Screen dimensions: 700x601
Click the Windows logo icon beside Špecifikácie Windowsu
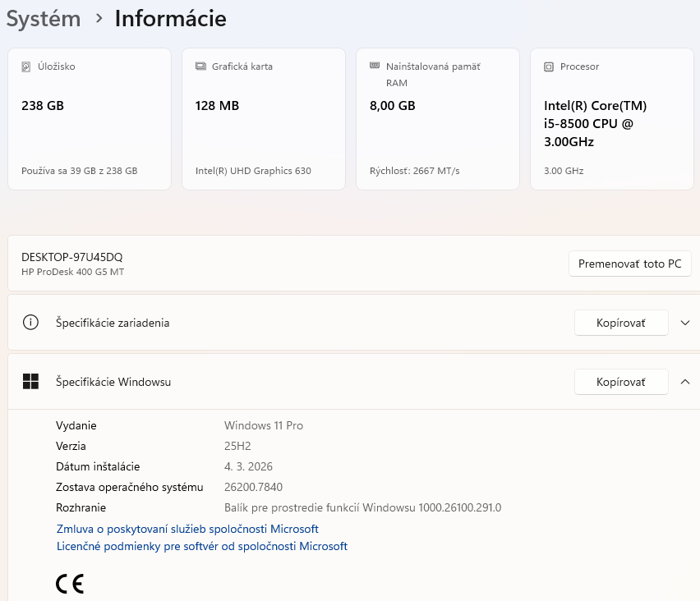[30, 382]
